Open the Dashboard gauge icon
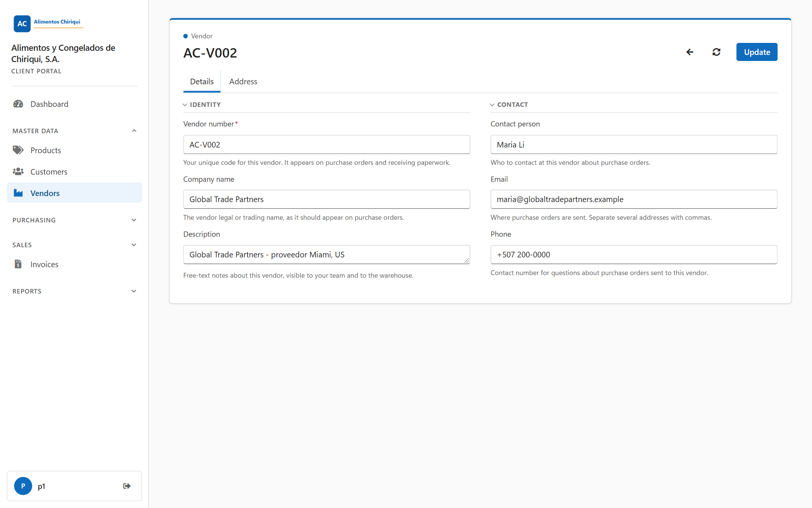 coord(18,104)
